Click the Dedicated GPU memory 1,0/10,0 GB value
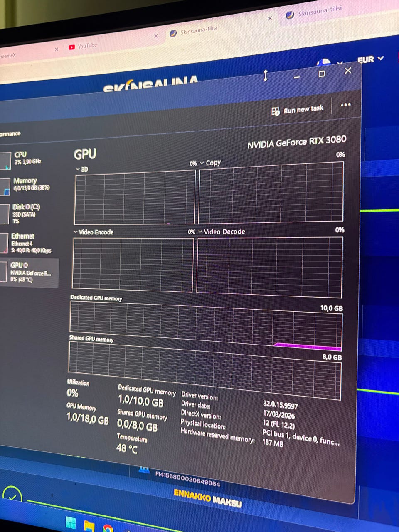399x532 pixels. tap(140, 401)
